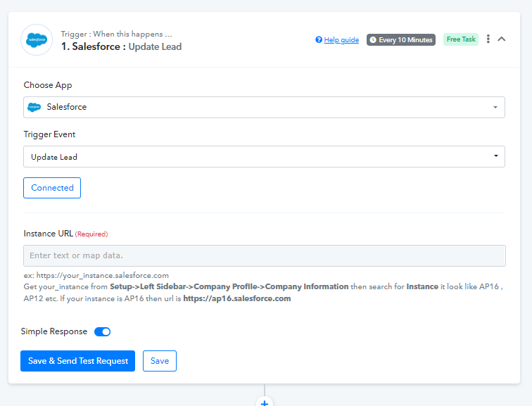Click the 'Simple Response' label
This screenshot has width=532, height=406.
coord(54,331)
